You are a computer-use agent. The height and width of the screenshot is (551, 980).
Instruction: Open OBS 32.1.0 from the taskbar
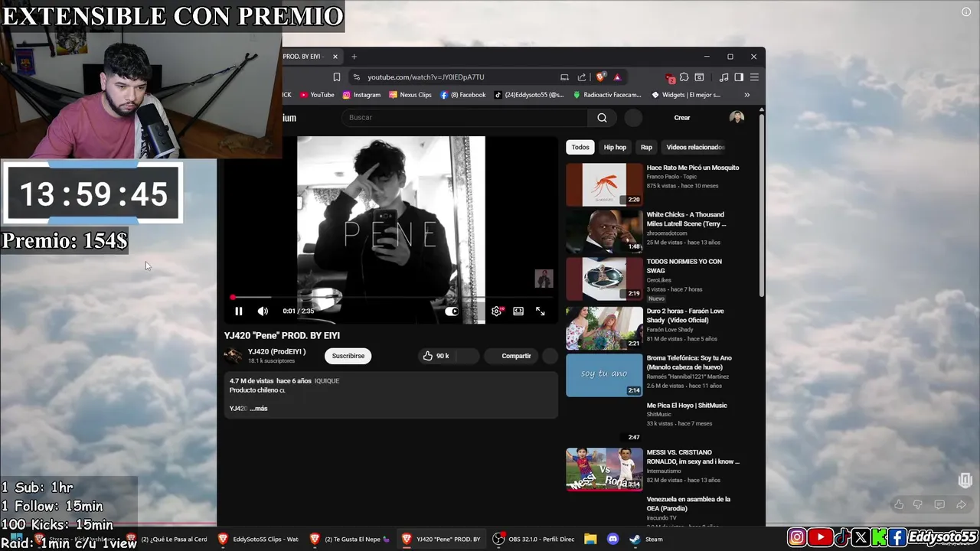534,539
